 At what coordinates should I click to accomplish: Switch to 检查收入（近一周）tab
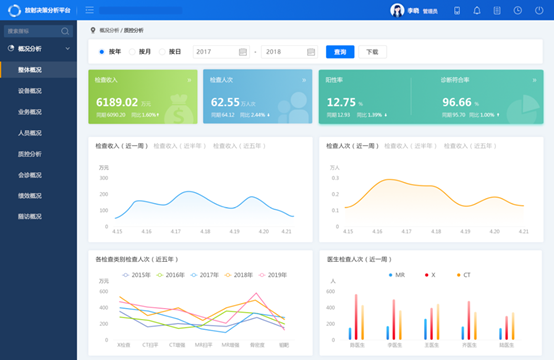click(122, 146)
